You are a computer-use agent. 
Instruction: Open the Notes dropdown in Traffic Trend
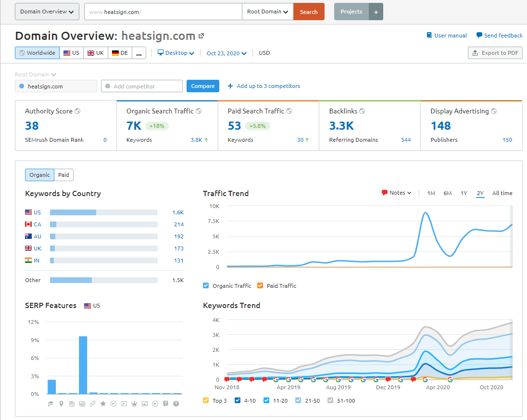tap(397, 193)
